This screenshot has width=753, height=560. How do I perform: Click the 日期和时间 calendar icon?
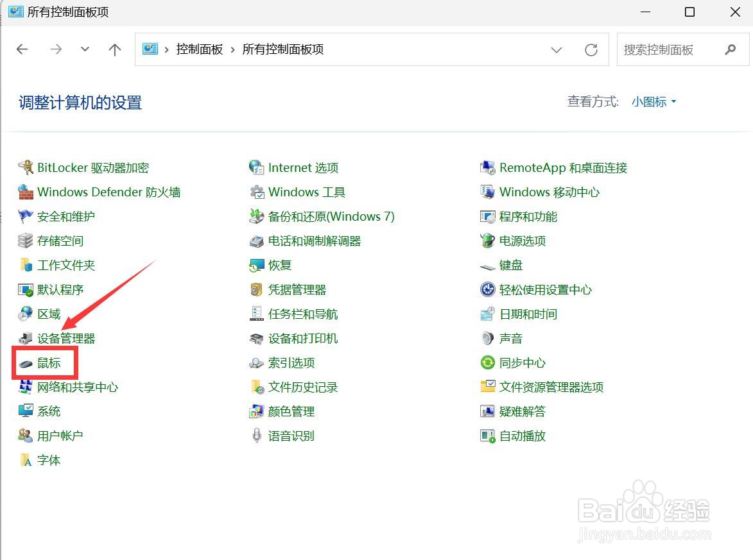(x=487, y=314)
